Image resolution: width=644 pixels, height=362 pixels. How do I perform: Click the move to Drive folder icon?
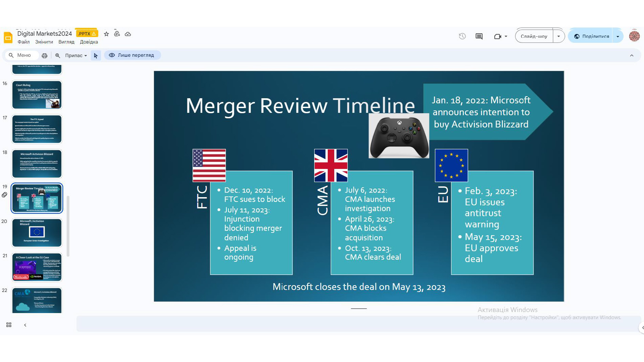pos(117,34)
